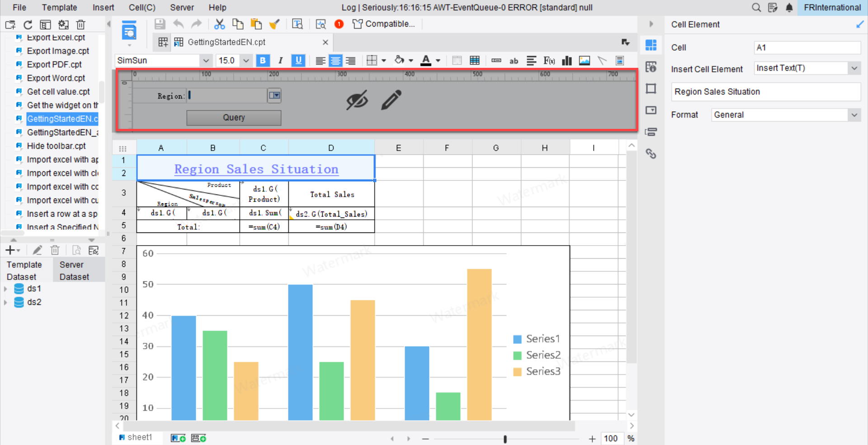The width and height of the screenshot is (868, 445).
Task: Open Insert Cell Element dropdown
Action: point(854,68)
